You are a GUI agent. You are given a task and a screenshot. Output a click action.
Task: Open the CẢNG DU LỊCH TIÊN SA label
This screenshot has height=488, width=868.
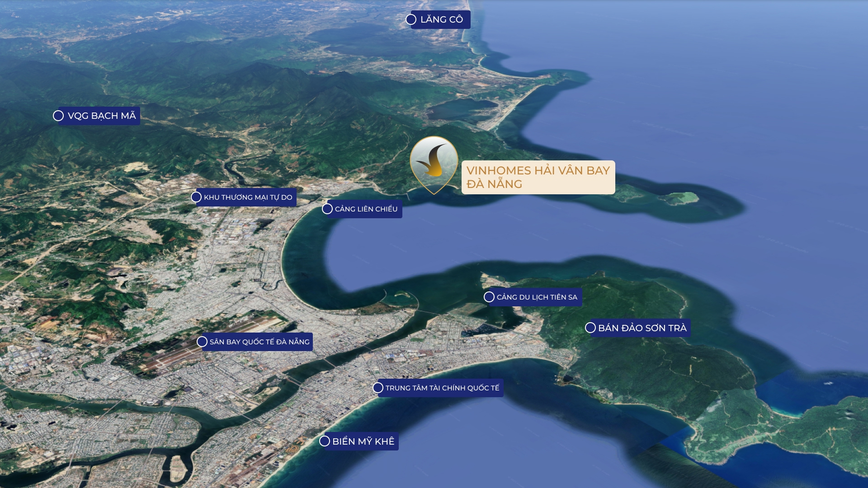click(x=536, y=297)
